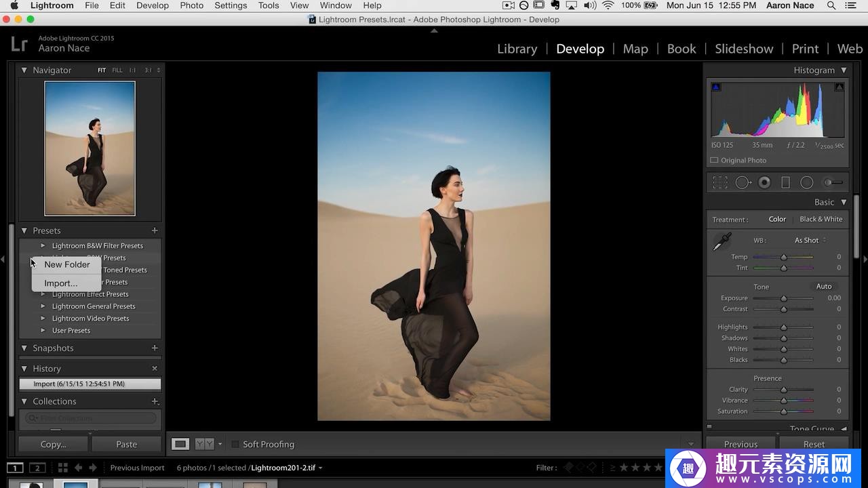Screen dimensions: 868x488
Task: Select the Red Eye Correction tool
Action: [764, 182]
